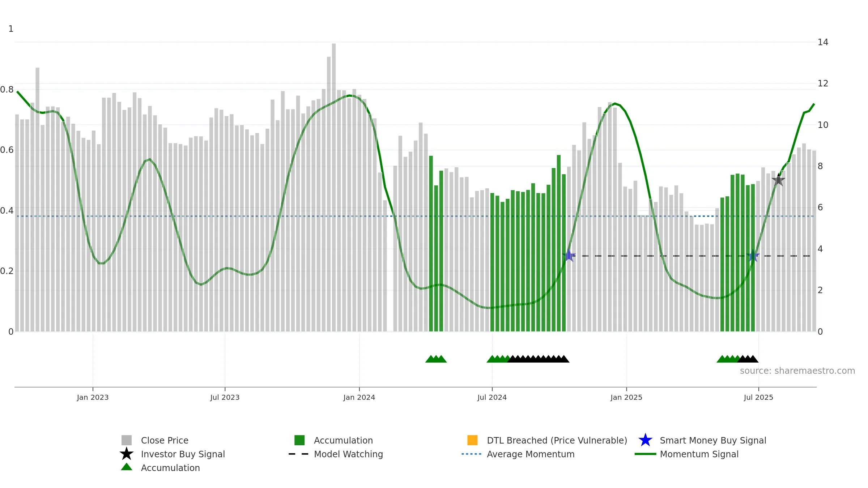868x488 pixels.
Task: Click the source: sharemaestro.com text
Action: [797, 371]
